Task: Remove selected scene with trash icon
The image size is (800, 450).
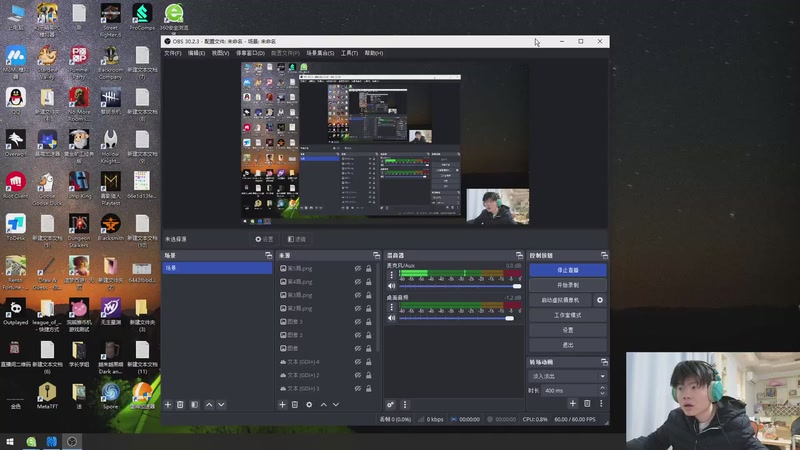Action: pos(180,405)
